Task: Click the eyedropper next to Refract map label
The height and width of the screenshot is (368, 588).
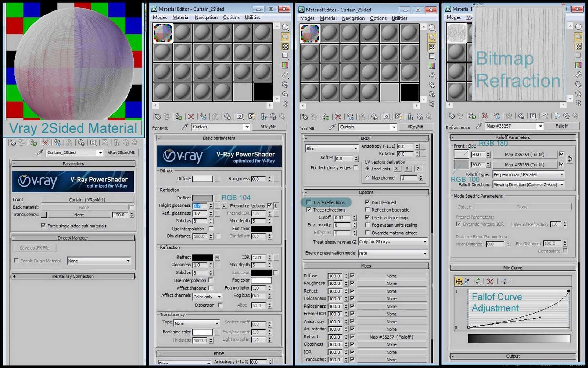Action: [x=478, y=126]
